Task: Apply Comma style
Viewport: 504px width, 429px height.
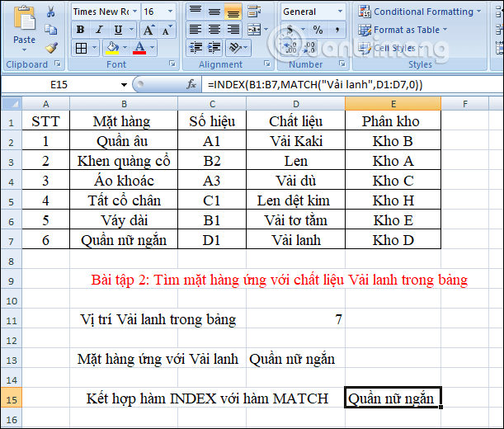Action: click(337, 30)
